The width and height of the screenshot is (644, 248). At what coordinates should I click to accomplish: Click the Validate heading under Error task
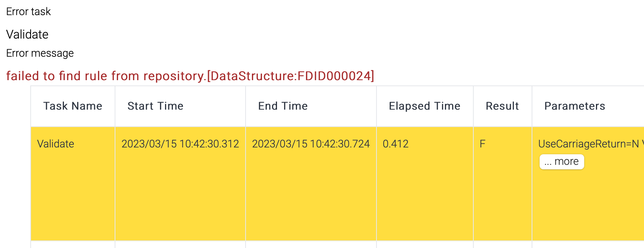pyautogui.click(x=27, y=34)
